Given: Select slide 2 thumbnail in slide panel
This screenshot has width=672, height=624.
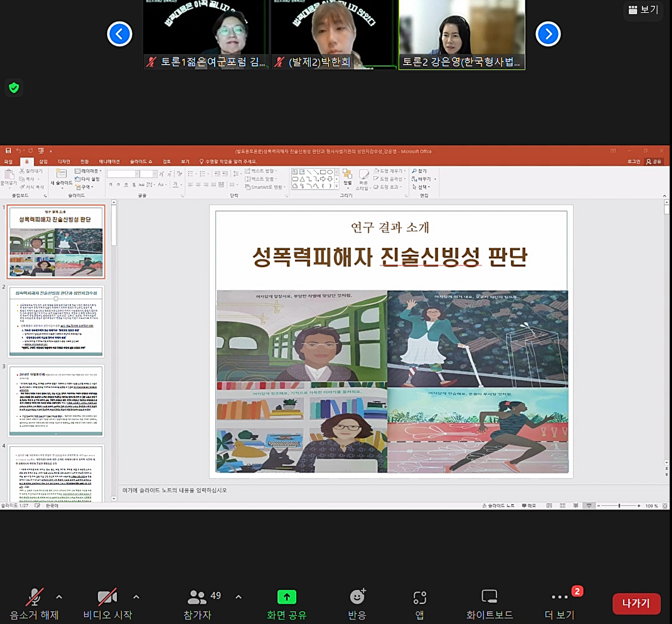Looking at the screenshot, I should pyautogui.click(x=56, y=322).
